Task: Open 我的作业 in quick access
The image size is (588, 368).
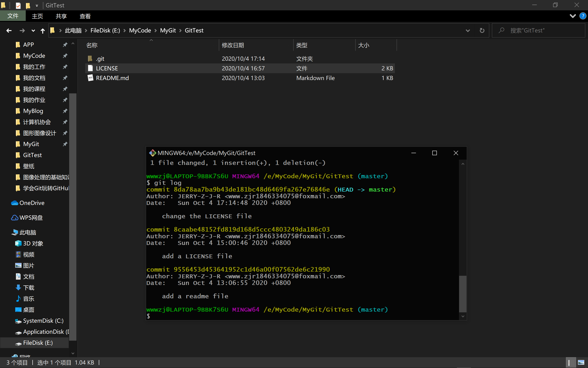Action: [34, 100]
